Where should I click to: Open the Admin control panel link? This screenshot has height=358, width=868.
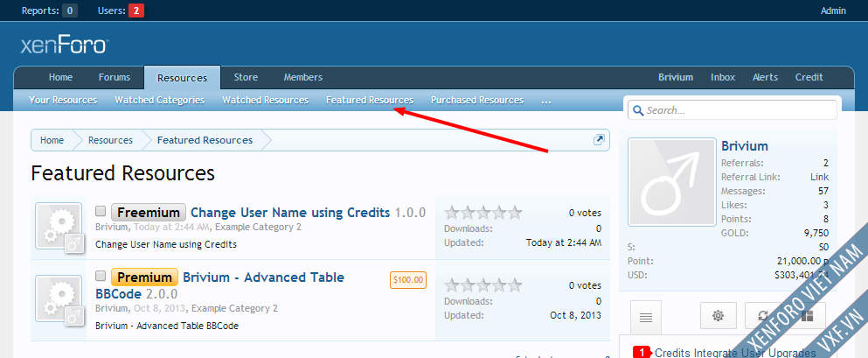click(833, 11)
